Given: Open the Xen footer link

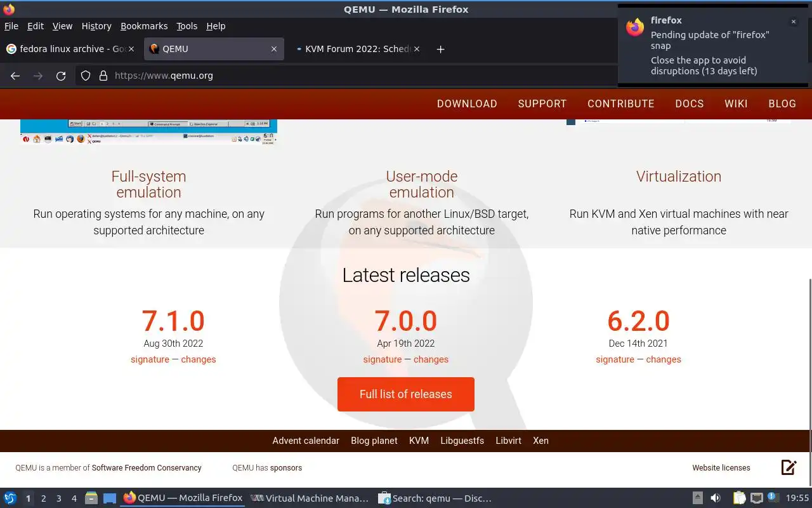Looking at the screenshot, I should [540, 441].
